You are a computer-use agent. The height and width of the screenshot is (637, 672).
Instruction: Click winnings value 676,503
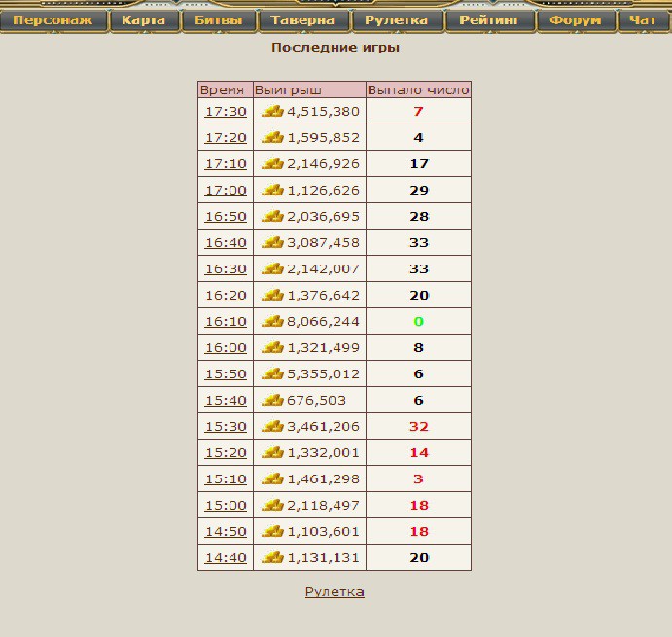tap(316, 401)
